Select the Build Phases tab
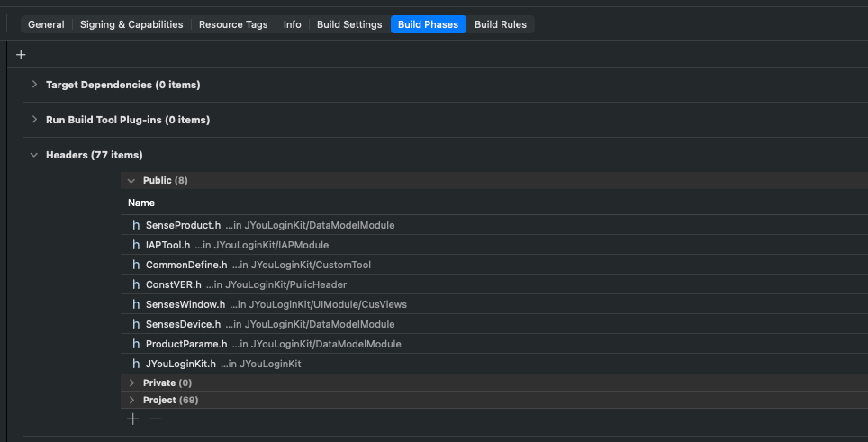868x442 pixels. pyautogui.click(x=428, y=24)
